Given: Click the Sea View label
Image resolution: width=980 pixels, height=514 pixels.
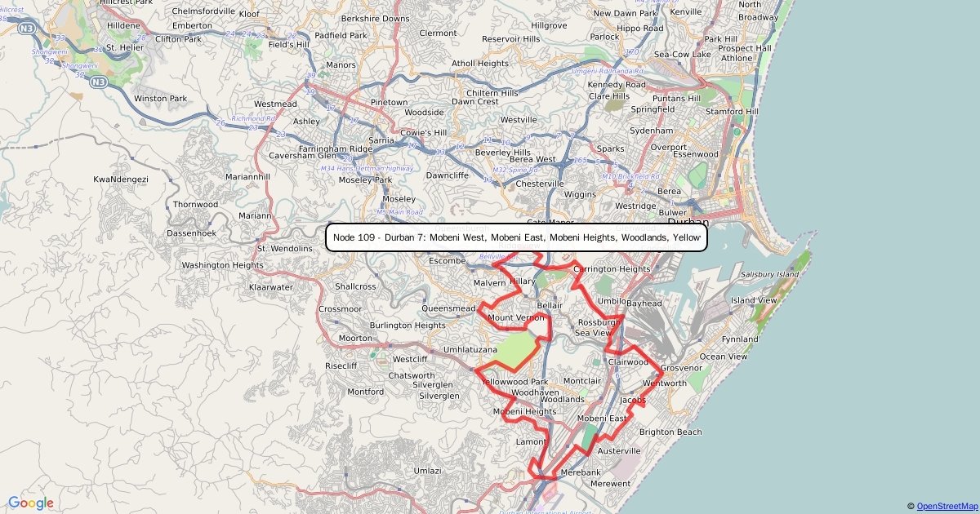Looking at the screenshot, I should pos(593,333).
